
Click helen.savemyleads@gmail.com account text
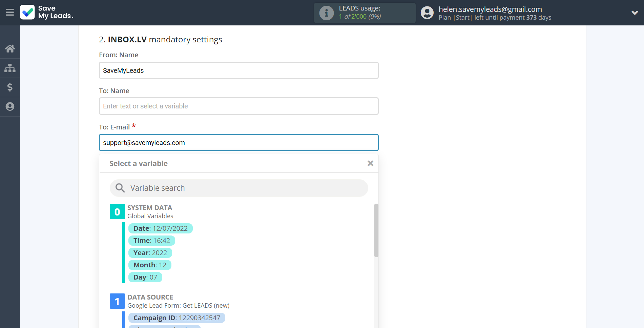tap(490, 9)
